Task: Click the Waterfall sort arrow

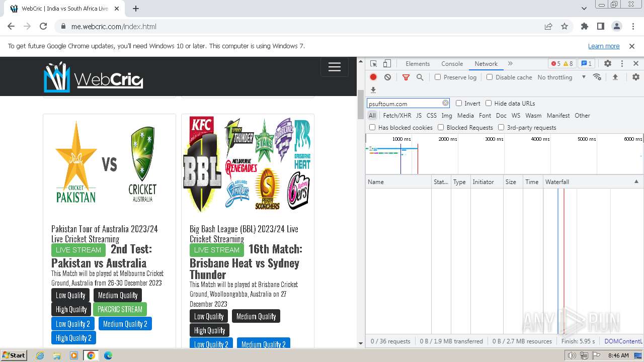Action: [x=636, y=182]
